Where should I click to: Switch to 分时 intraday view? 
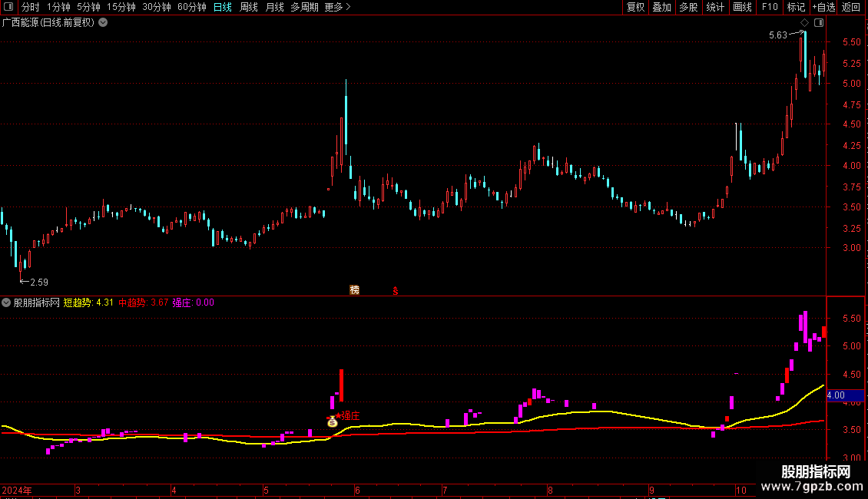pyautogui.click(x=31, y=7)
